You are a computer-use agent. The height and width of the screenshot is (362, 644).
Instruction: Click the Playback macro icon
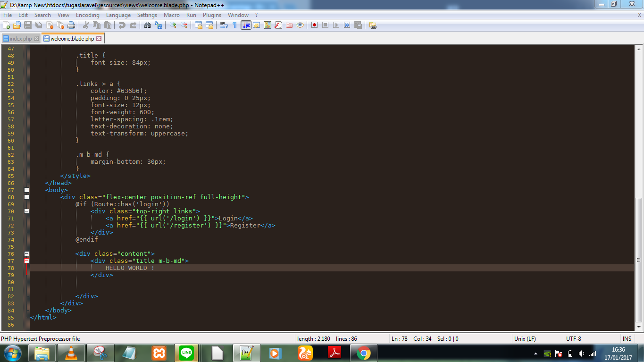(336, 25)
